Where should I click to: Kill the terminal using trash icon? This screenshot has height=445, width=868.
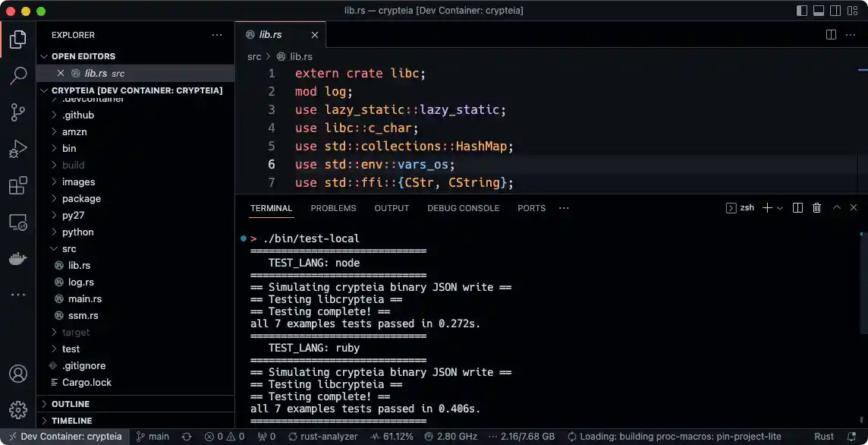[817, 207]
